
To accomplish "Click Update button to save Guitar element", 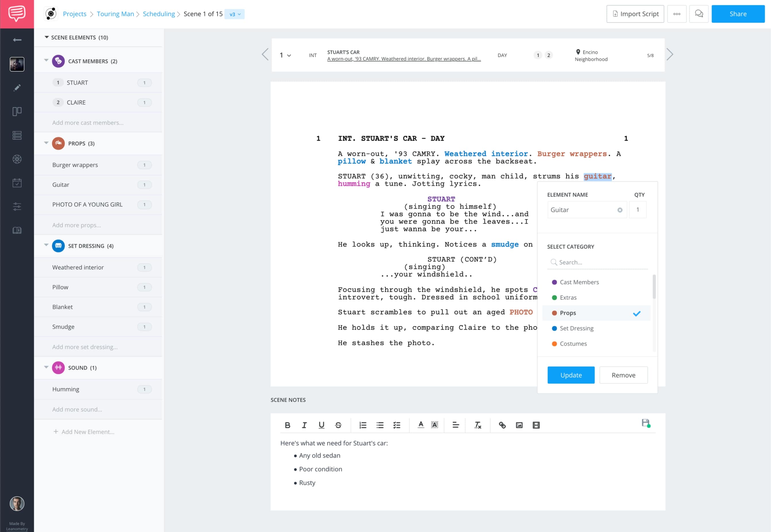I will click(x=571, y=375).
